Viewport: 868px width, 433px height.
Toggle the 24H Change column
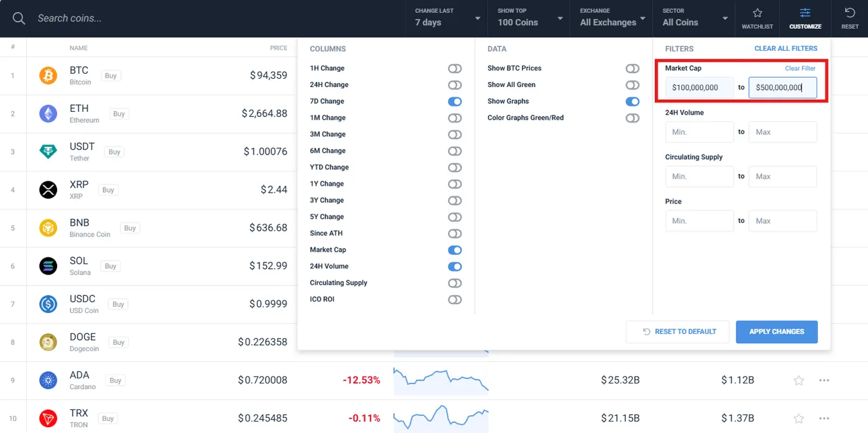click(x=455, y=85)
